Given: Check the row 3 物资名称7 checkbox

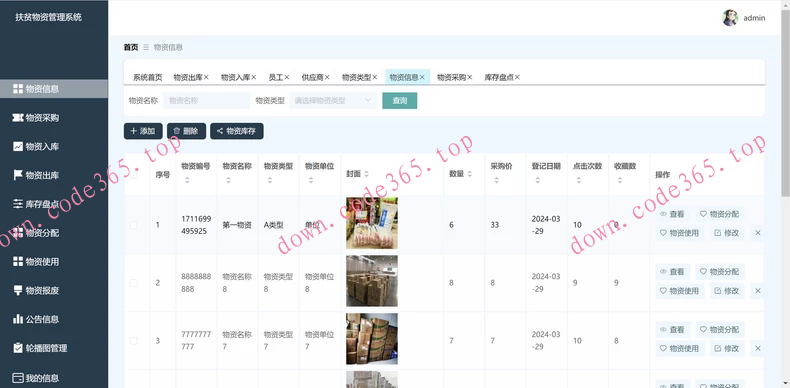Looking at the screenshot, I should (133, 341).
